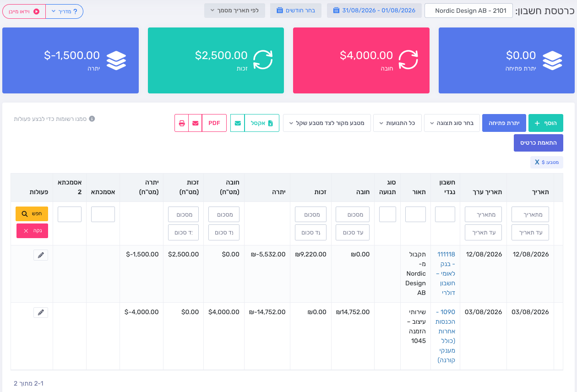Click the credit (זכות) refresh icon
The width and height of the screenshot is (577, 392).
(x=263, y=60)
